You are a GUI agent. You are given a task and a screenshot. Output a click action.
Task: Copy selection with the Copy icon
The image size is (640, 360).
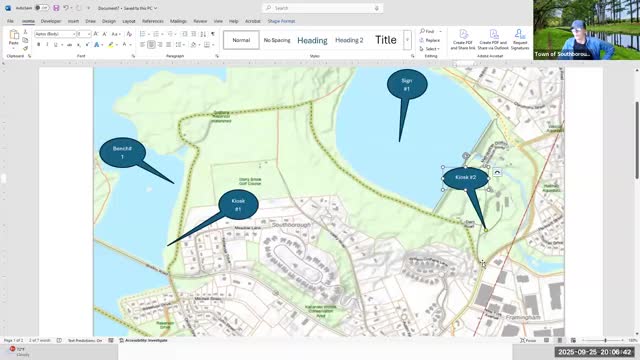point(25,40)
